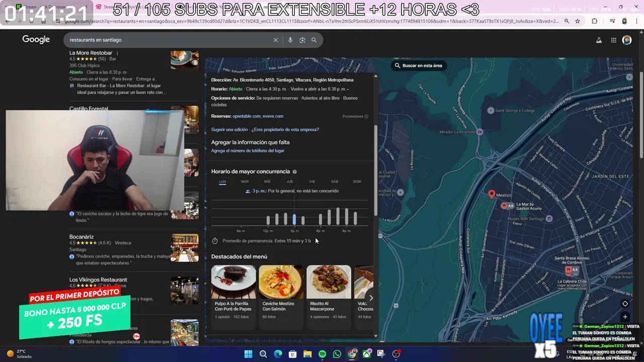644x362 pixels.
Task: Open info icon next to Proveedores
Action: pyautogui.click(x=366, y=117)
